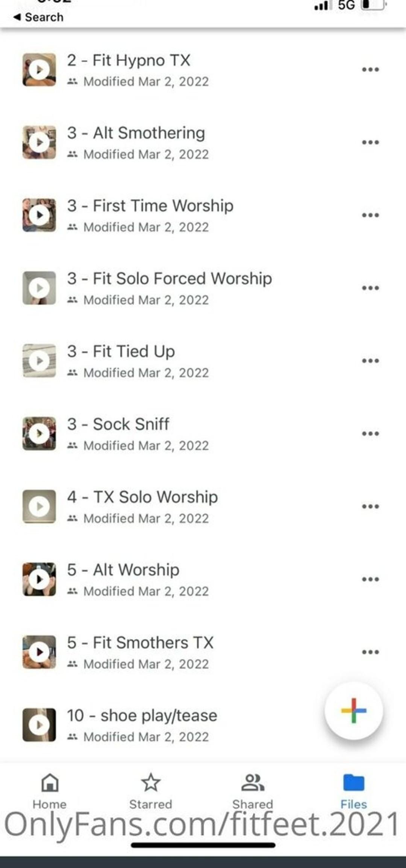The width and height of the screenshot is (406, 868).
Task: Open the file titled "3 - Sock Sniff"
Action: click(x=131, y=424)
